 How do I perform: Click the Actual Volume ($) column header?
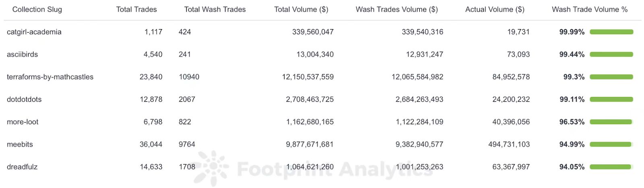pyautogui.click(x=495, y=9)
